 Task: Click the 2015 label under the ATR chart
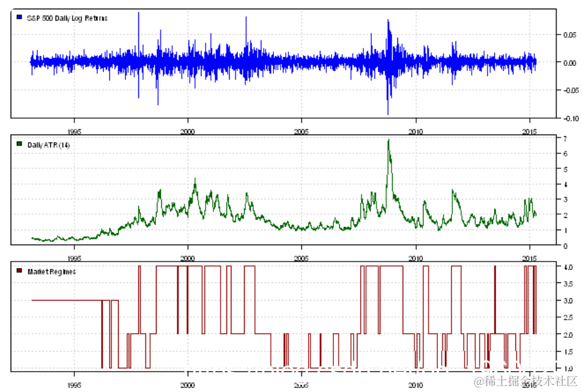click(529, 258)
